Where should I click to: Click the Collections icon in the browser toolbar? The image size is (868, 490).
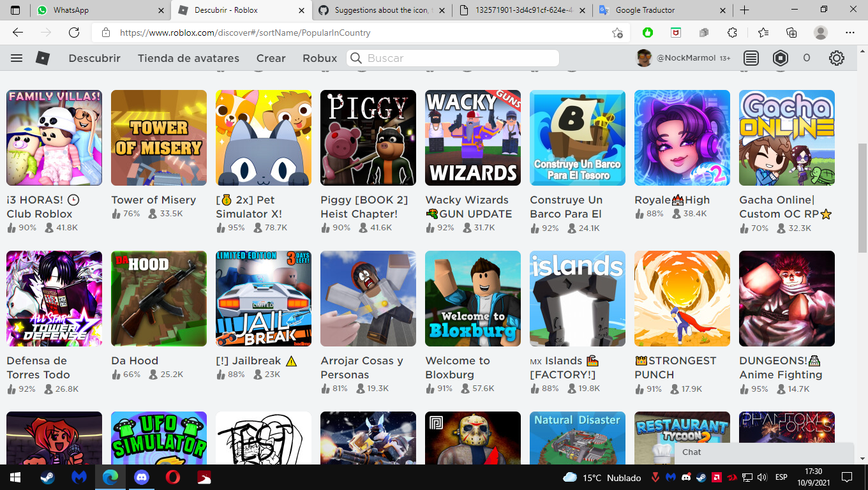[791, 32]
